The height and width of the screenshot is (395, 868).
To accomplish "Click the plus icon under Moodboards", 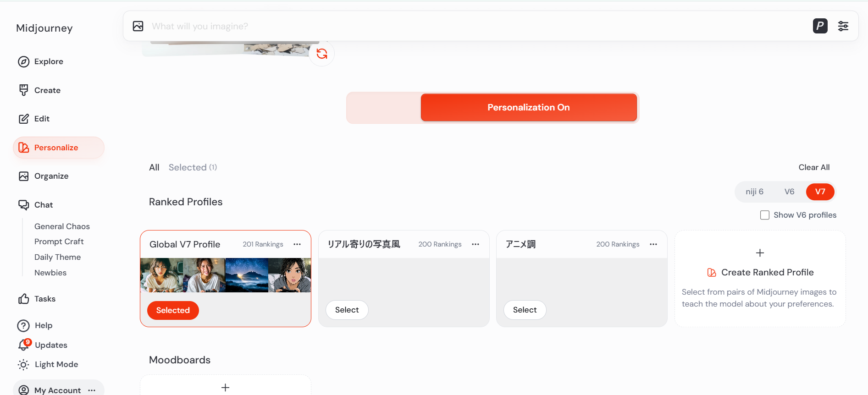I will (x=225, y=388).
